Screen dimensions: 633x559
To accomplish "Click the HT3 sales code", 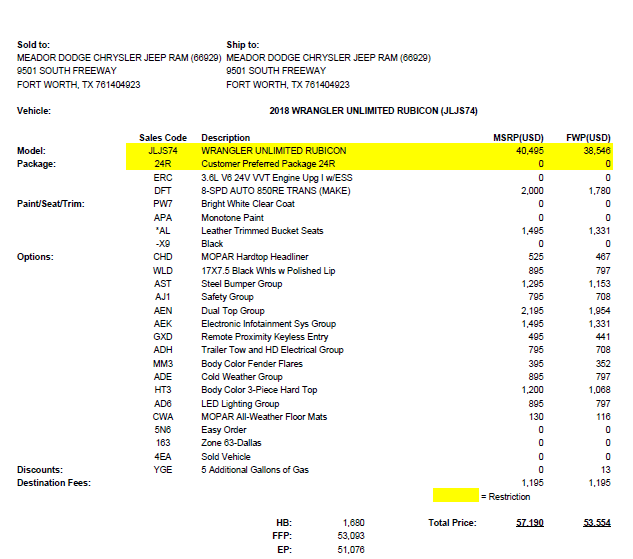I will [163, 390].
